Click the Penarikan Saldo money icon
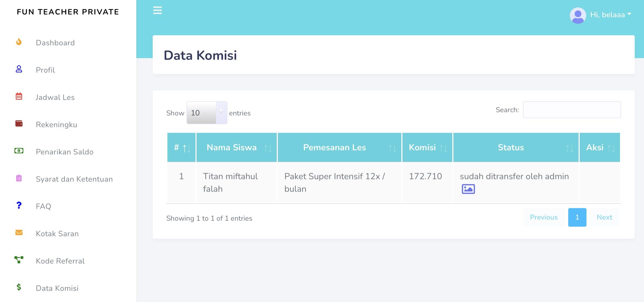The width and height of the screenshot is (644, 302). coord(19,151)
